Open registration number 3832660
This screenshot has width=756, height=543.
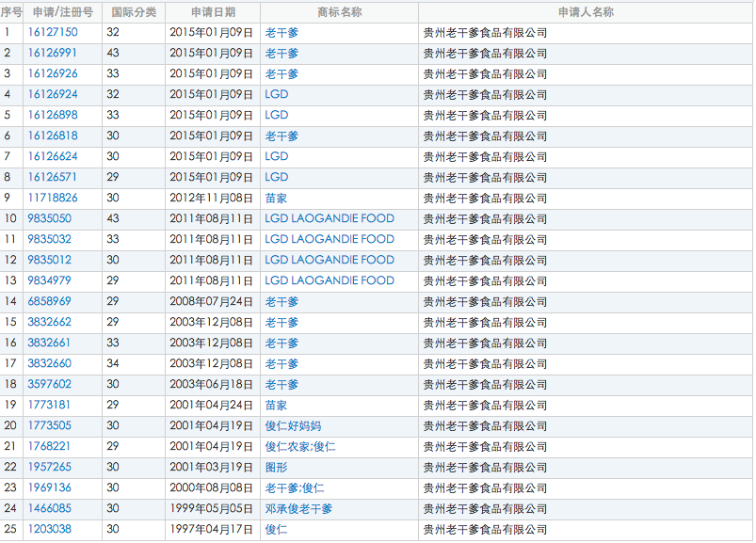click(50, 364)
